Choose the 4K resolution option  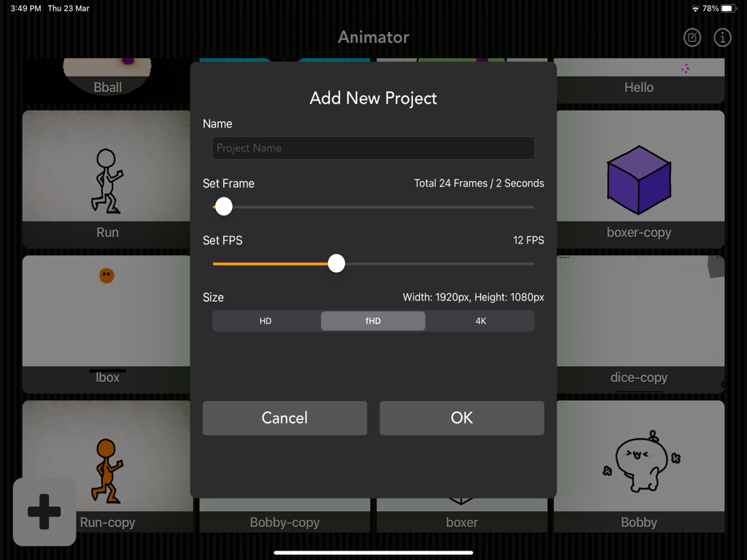pyautogui.click(x=479, y=321)
